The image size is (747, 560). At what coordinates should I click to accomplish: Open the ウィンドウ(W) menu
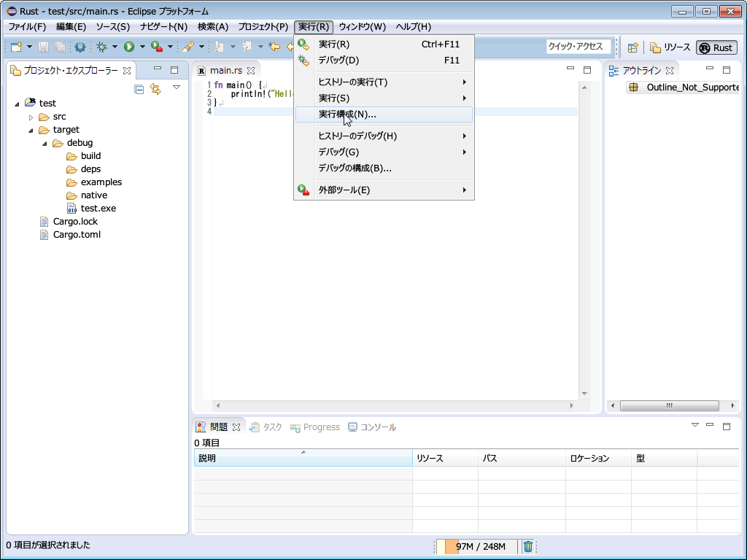point(362,27)
